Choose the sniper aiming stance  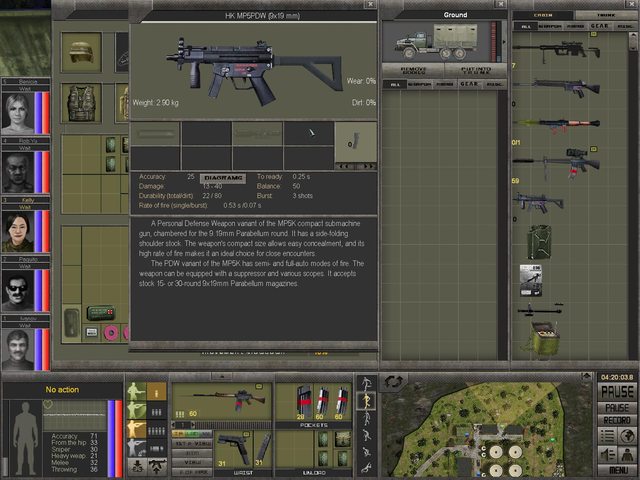pos(136,447)
